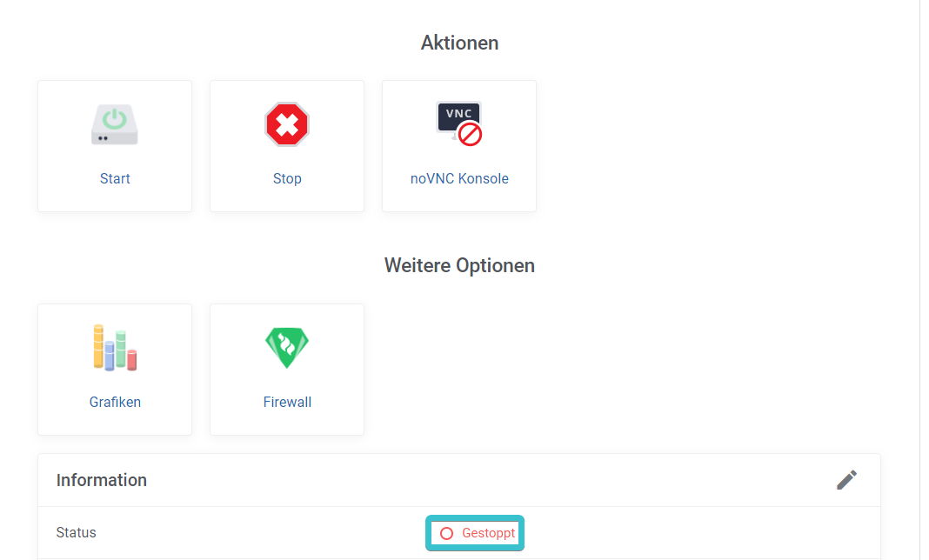Click the Weitere Optionen section heading
This screenshot has height=560, width=929.
[459, 265]
